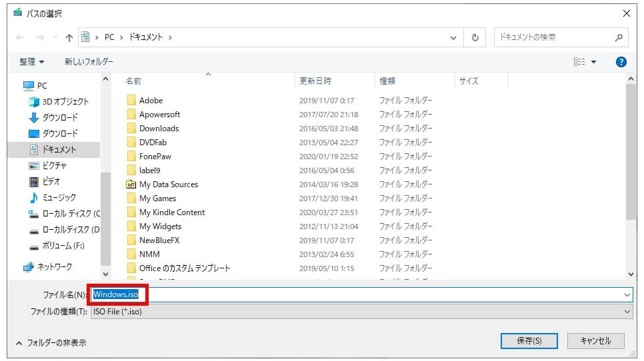
Task: Select the FonePaw folder icon
Action: point(131,156)
